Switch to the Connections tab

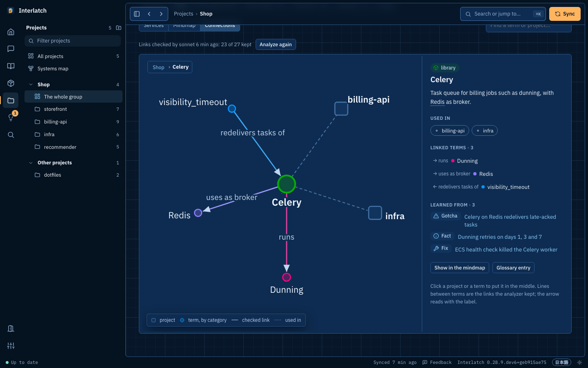click(220, 27)
